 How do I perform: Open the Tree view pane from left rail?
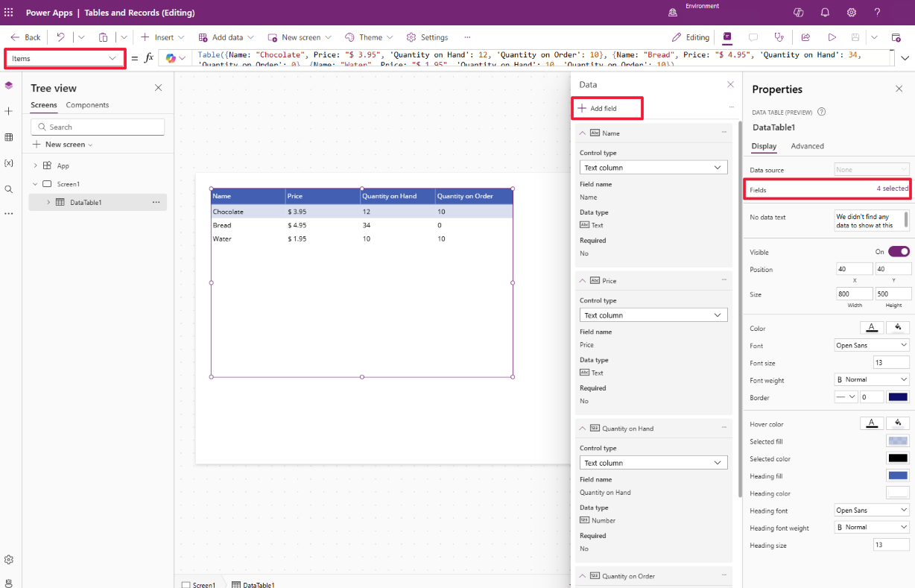pos(9,85)
